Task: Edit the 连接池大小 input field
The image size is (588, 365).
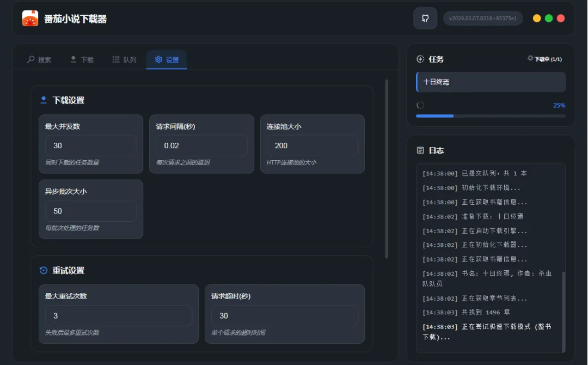Action: [x=313, y=145]
